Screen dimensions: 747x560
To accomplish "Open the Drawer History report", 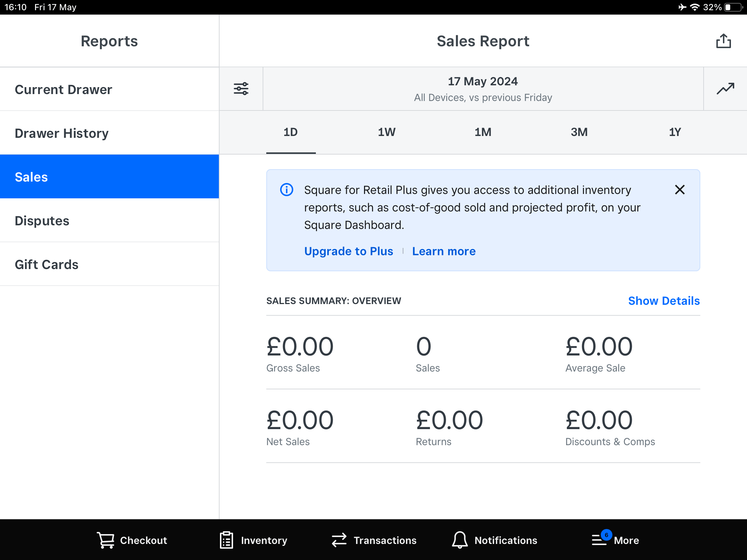I will click(62, 133).
